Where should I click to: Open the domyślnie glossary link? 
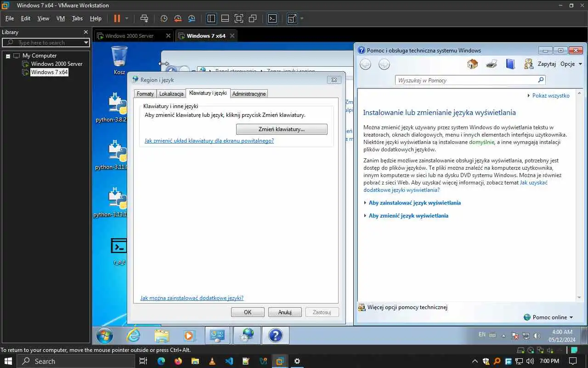pos(481,142)
